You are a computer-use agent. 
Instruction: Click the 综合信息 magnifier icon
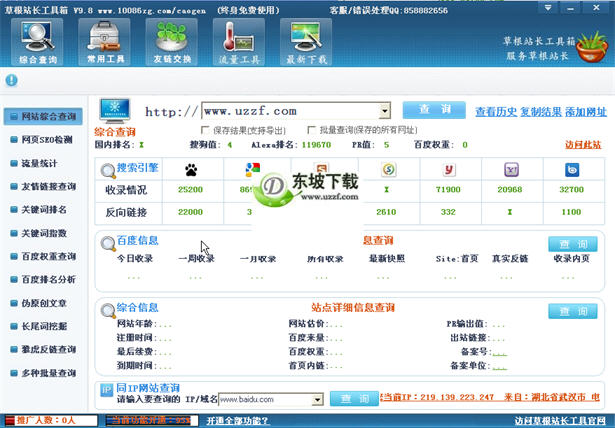(x=107, y=311)
